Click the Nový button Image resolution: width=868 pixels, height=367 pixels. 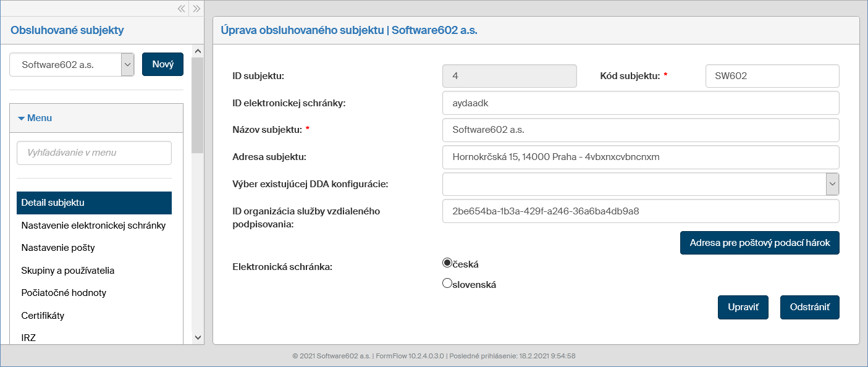[162, 64]
